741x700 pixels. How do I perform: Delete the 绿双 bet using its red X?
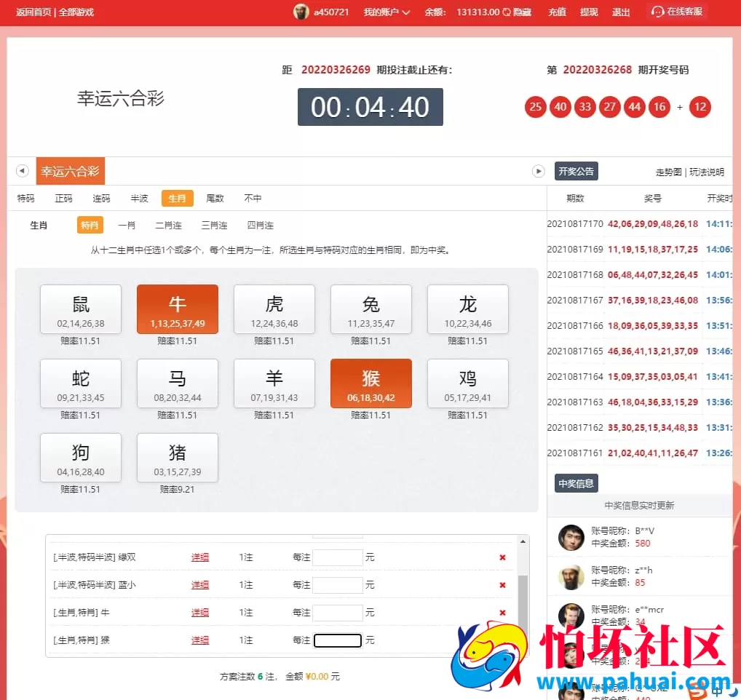pyautogui.click(x=502, y=557)
